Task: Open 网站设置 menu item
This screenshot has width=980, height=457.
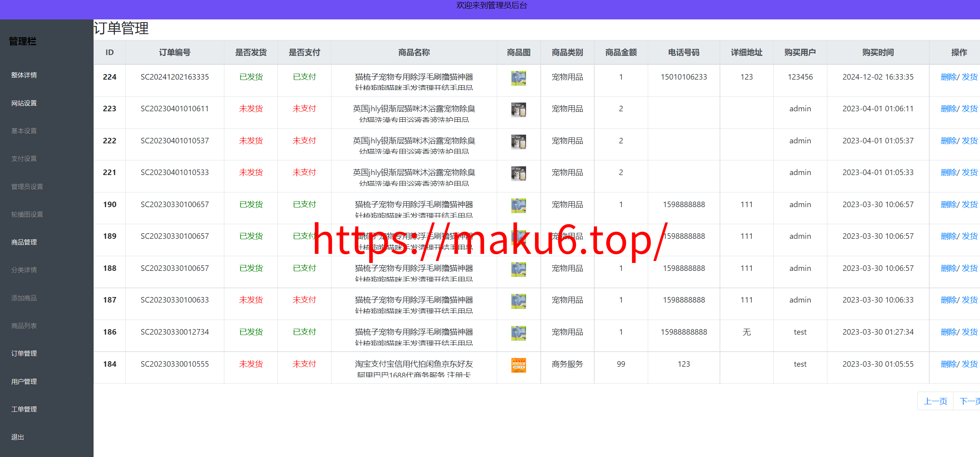Action: (x=24, y=103)
